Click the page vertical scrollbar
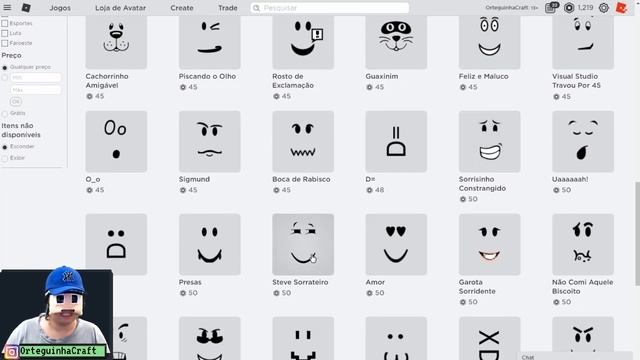The image size is (640, 360). coord(637,233)
